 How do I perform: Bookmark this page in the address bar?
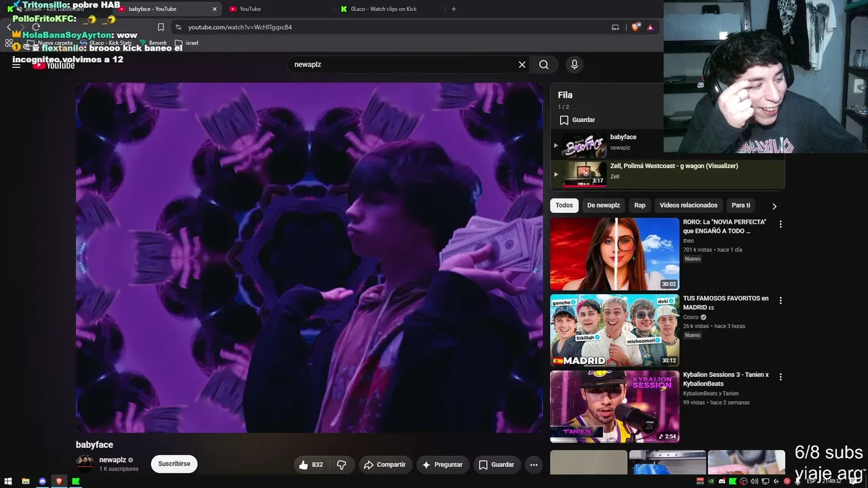(x=161, y=27)
